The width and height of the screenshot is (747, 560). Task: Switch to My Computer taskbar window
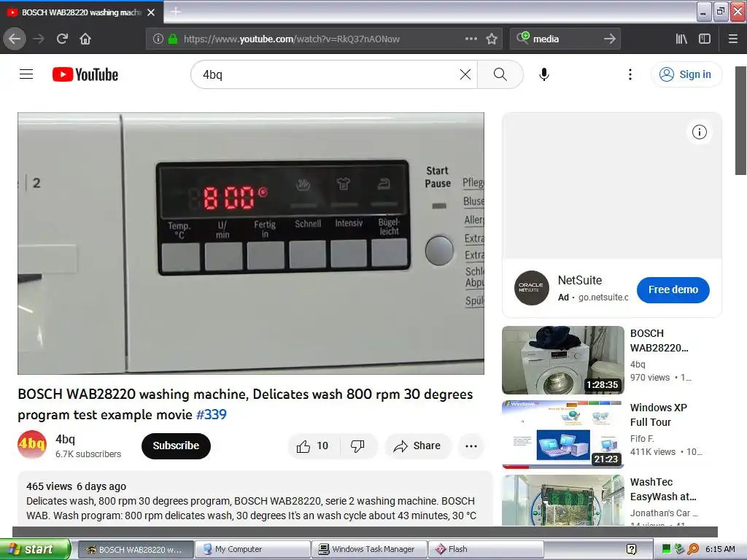pos(252,549)
